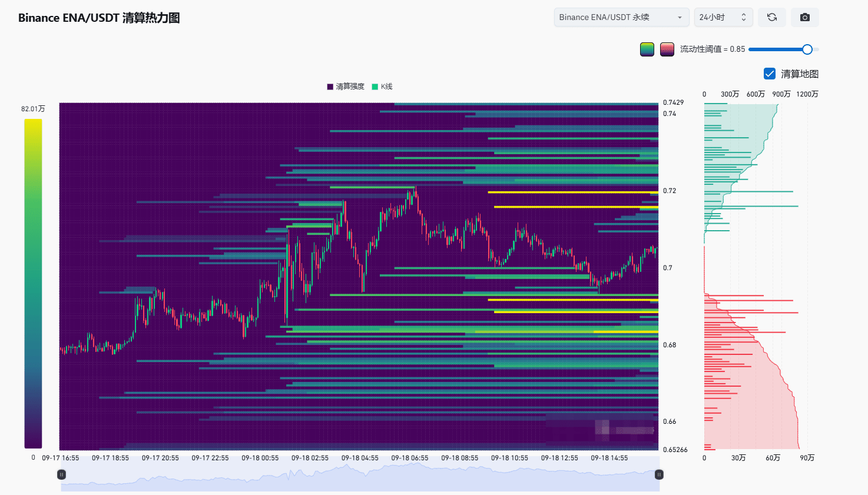Screen dimensions: 868x495
Task: Toggle the 清算强度 legend item
Action: tap(346, 87)
